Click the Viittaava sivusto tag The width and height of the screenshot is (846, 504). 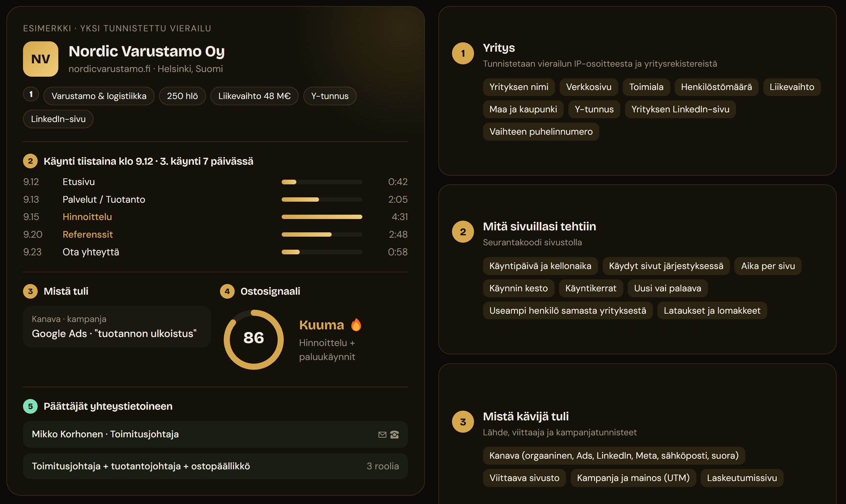[524, 478]
